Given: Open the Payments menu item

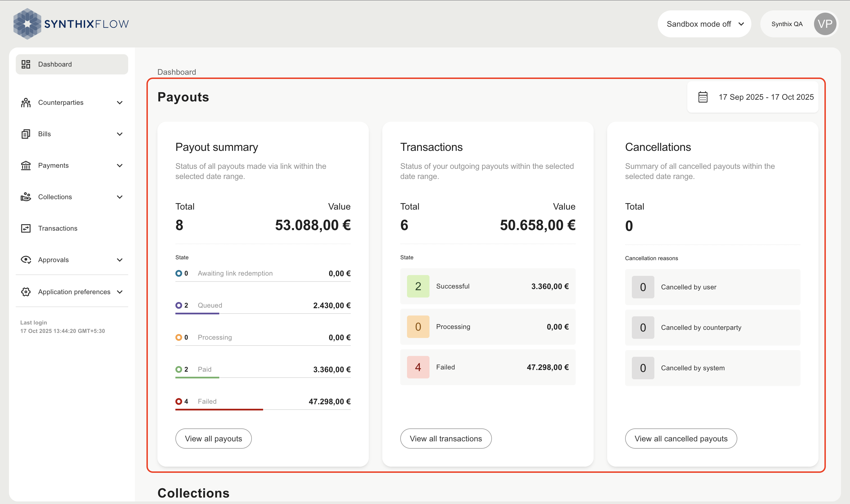Looking at the screenshot, I should 72,165.
